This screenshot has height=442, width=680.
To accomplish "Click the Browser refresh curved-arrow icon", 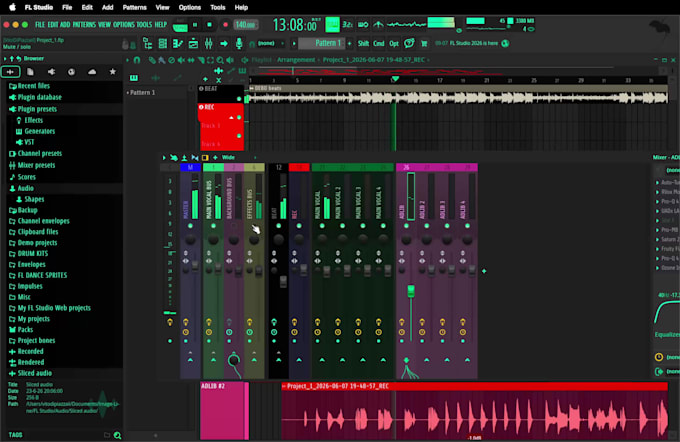I will pyautogui.click(x=19, y=58).
